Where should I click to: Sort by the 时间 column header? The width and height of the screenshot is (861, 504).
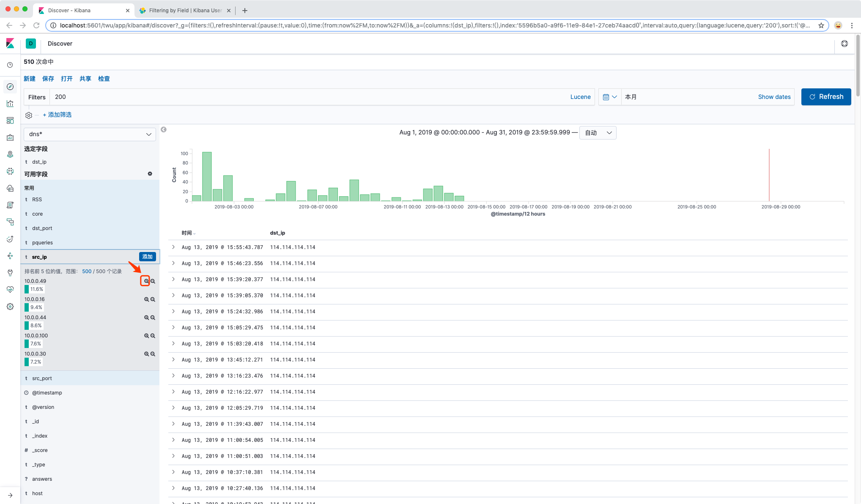click(189, 233)
